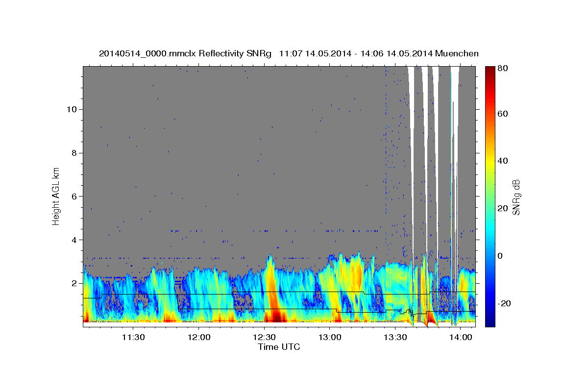This screenshot has height=392, width=588.
Task: Click the height tick label 4
Action: pyautogui.click(x=73, y=240)
